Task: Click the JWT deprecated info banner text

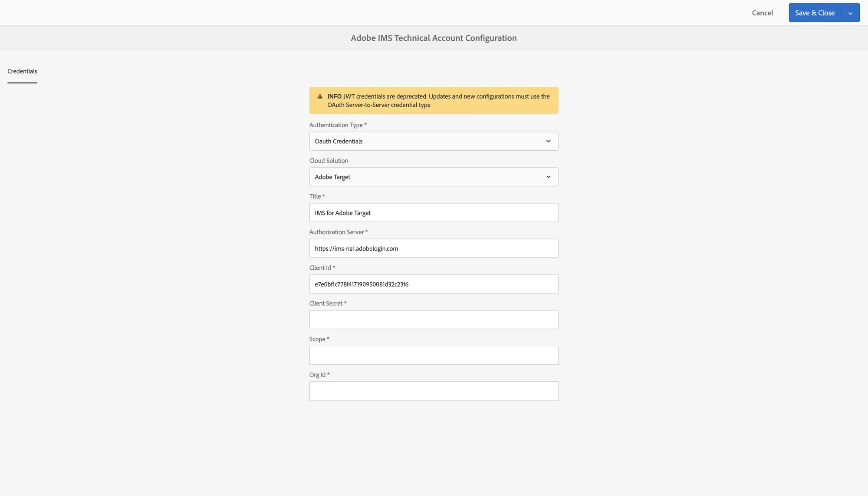Action: (x=438, y=101)
